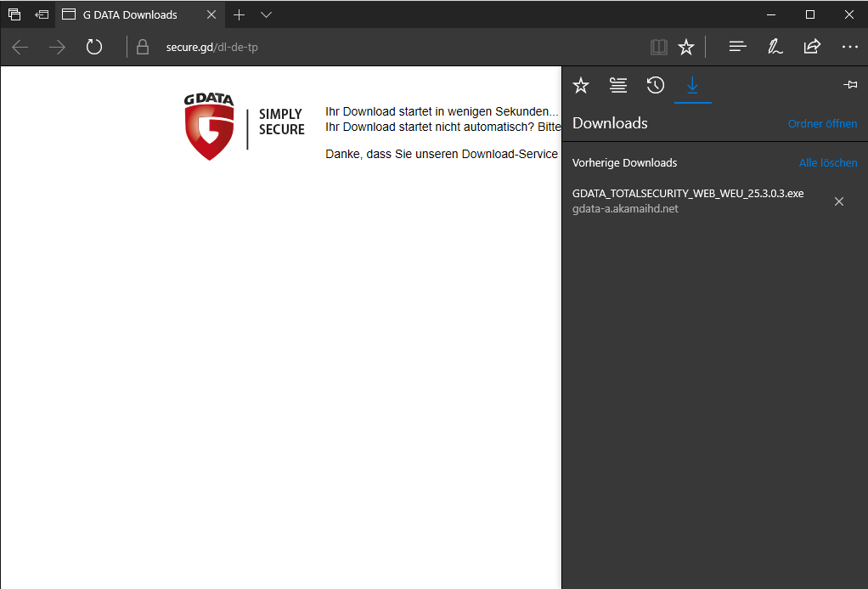Open the Share this page icon

click(812, 47)
